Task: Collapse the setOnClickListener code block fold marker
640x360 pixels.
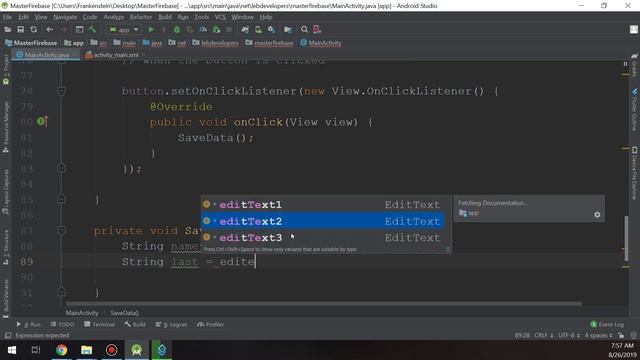Action: pyautogui.click(x=62, y=91)
